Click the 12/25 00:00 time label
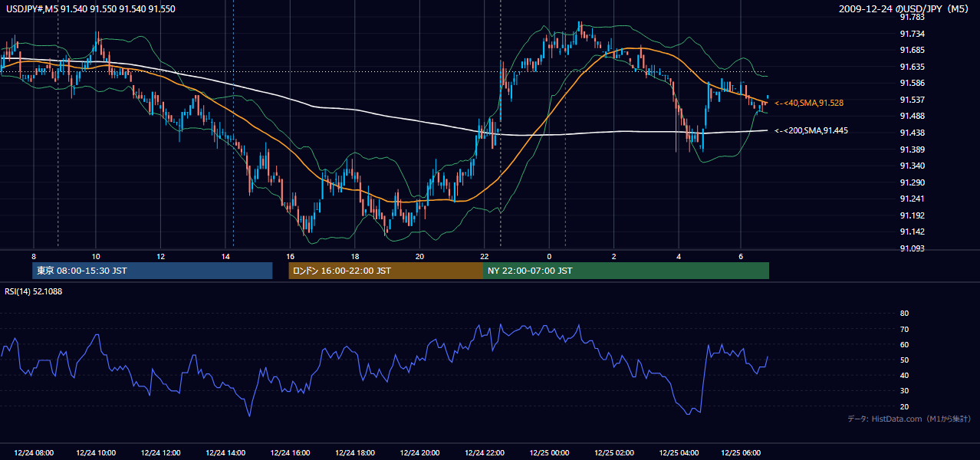The height and width of the screenshot is (460, 980). (549, 453)
